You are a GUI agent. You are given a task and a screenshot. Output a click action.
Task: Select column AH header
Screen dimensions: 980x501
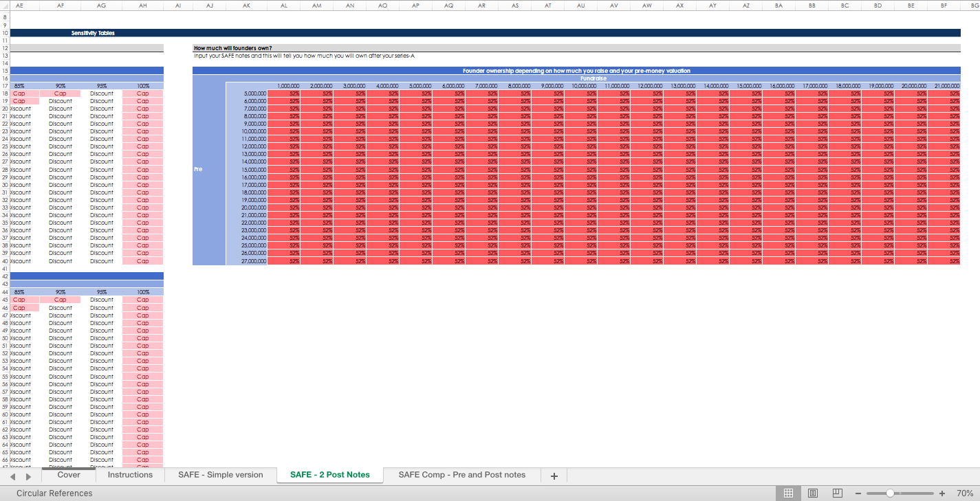tap(143, 5)
